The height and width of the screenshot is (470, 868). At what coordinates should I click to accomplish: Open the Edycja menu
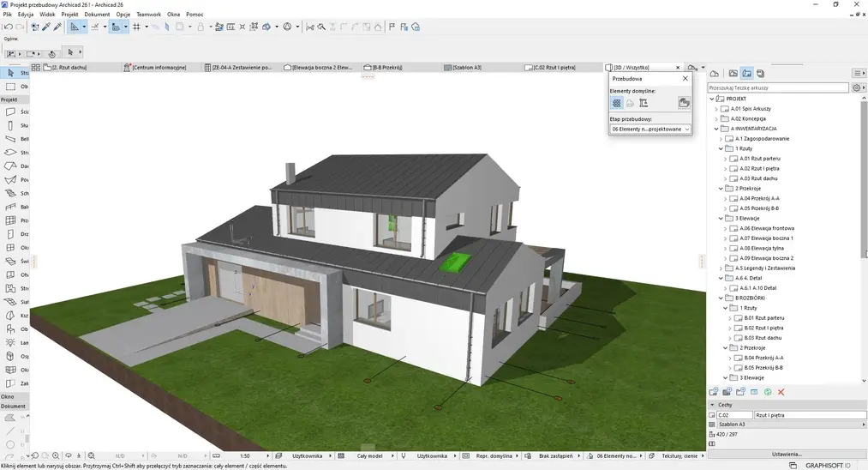26,15
